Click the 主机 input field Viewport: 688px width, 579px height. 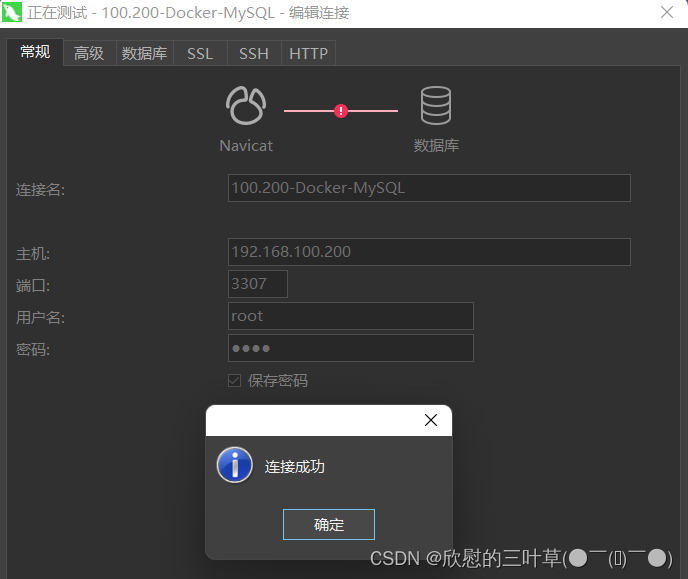[429, 252]
